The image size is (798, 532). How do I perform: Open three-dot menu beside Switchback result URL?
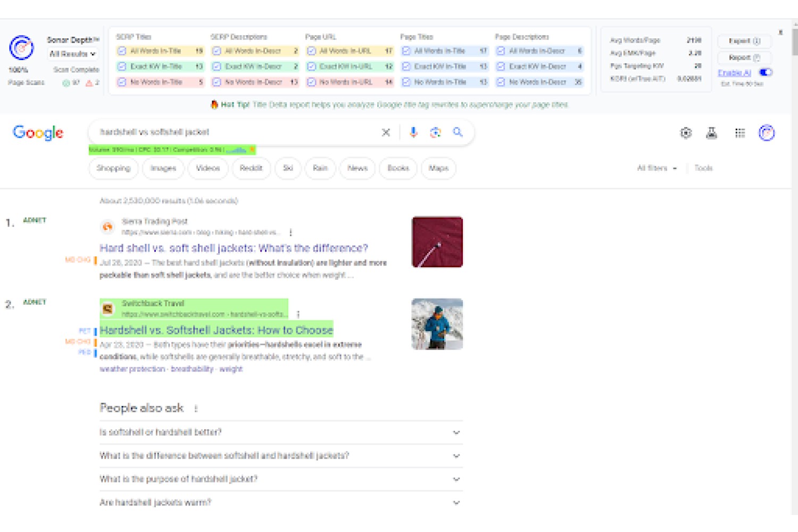pos(298,314)
